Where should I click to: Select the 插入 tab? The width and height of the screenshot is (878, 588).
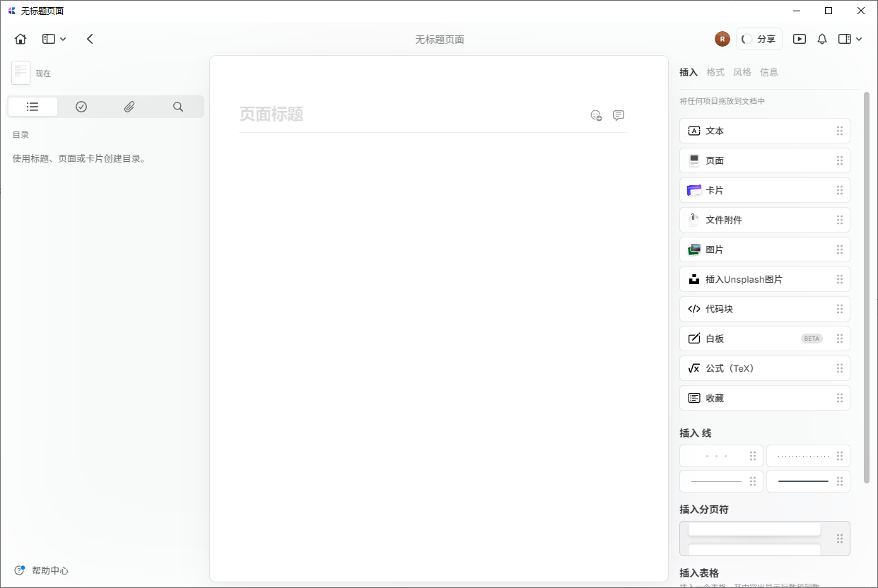click(689, 72)
